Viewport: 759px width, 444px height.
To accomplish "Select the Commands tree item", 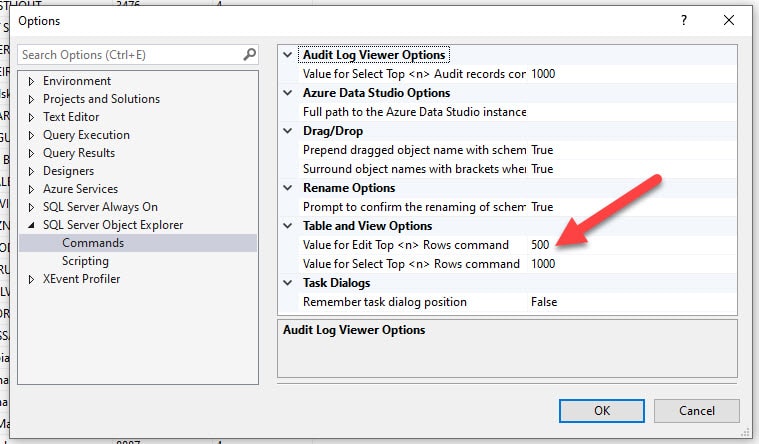I will pos(93,243).
